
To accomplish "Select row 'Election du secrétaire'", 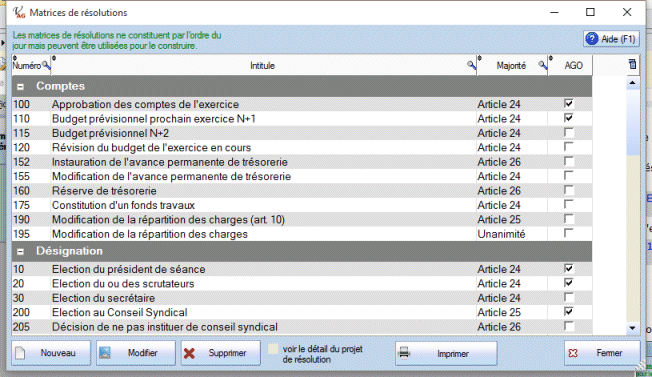I will [302, 298].
